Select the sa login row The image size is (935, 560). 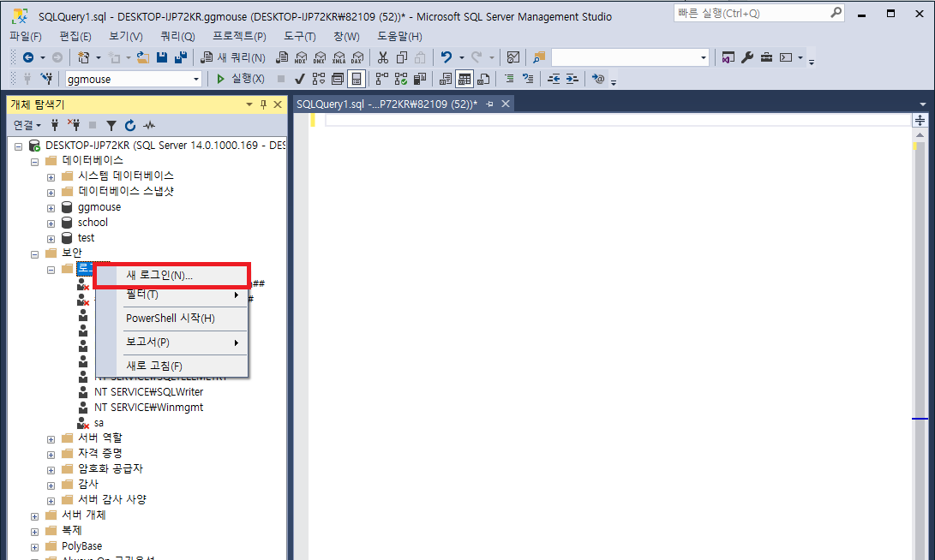point(99,422)
